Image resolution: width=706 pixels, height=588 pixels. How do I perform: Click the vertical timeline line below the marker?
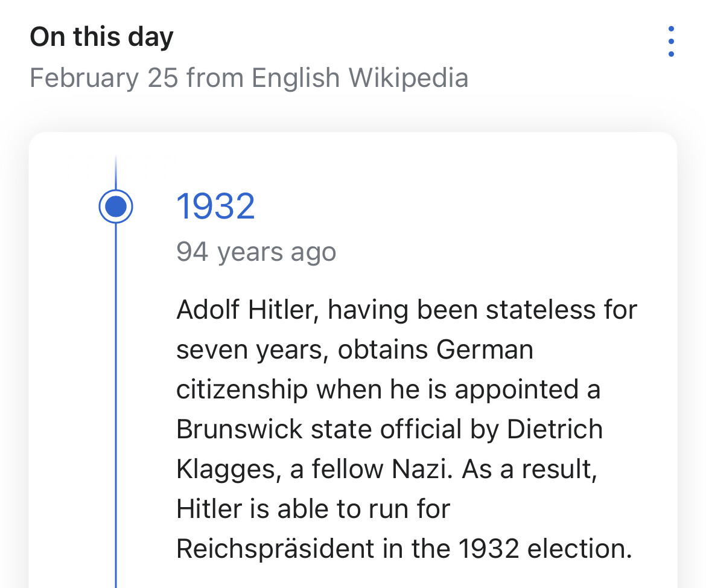[115, 392]
